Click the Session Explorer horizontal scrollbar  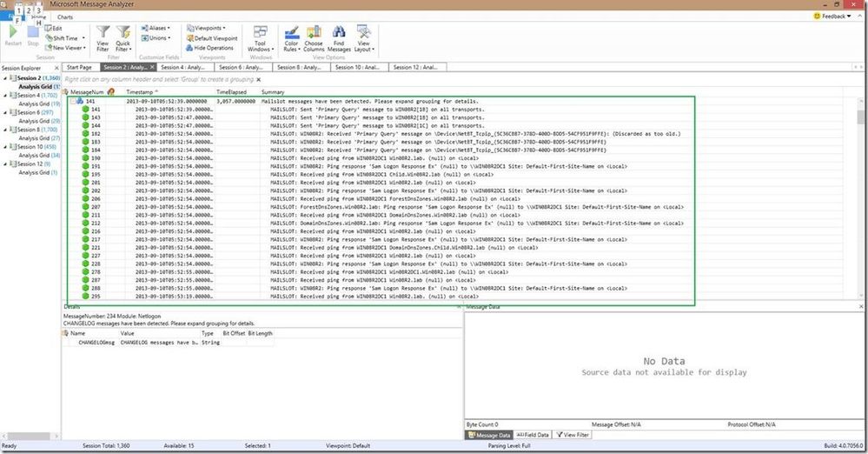pos(30,437)
